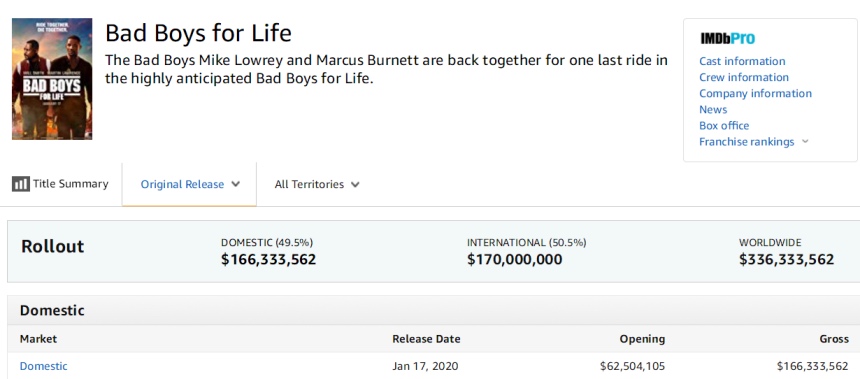Click the Title Summary bar chart icon

(x=21, y=184)
